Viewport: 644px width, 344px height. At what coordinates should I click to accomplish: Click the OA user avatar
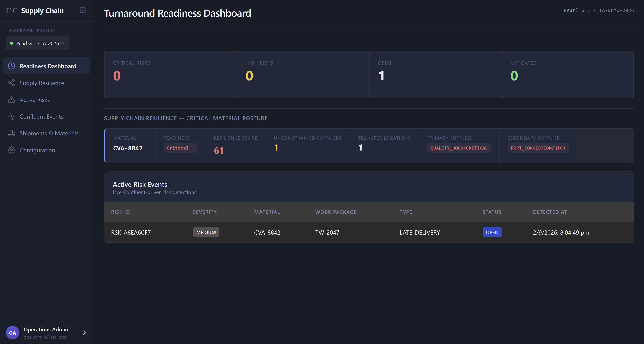pos(13,332)
